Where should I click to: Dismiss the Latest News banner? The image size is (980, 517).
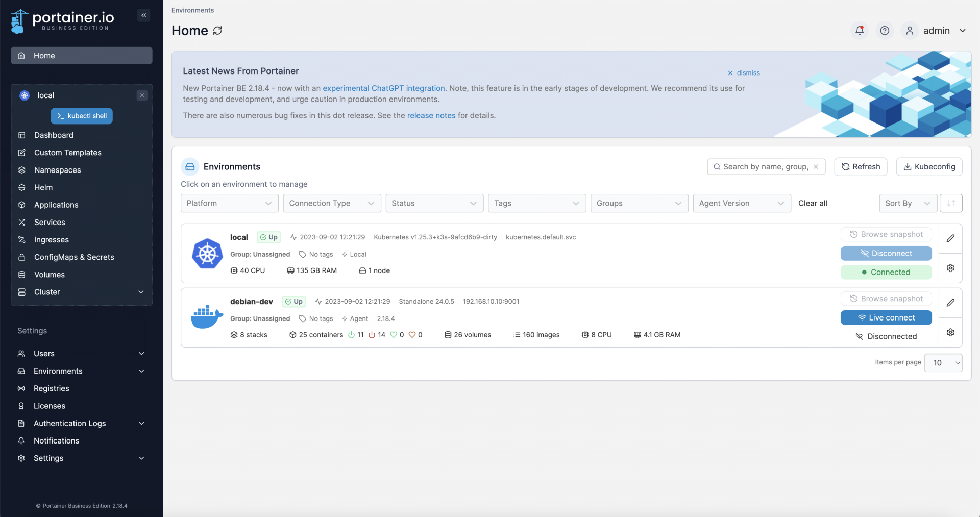pyautogui.click(x=744, y=73)
